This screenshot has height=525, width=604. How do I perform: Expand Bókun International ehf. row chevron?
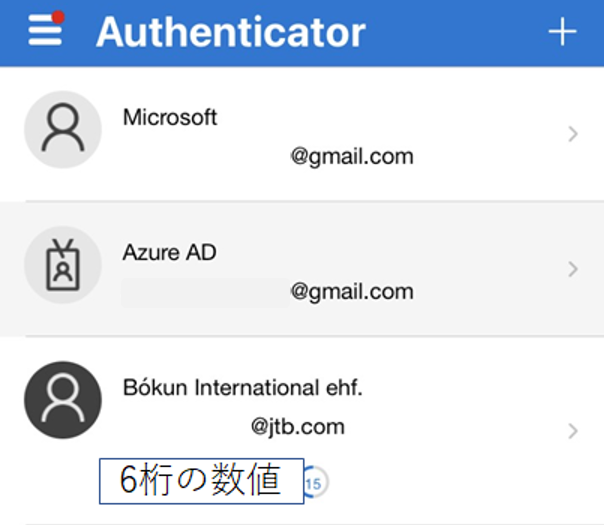click(573, 431)
